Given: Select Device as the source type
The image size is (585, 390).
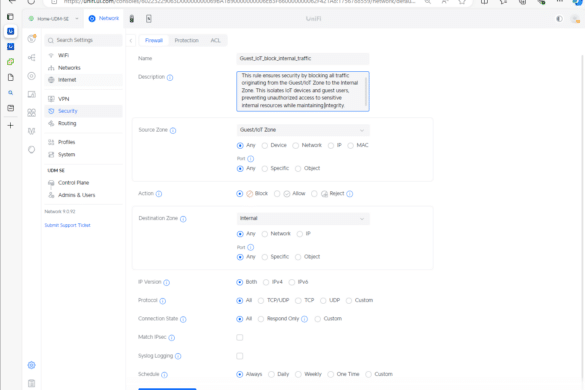Looking at the screenshot, I should pyautogui.click(x=265, y=146).
